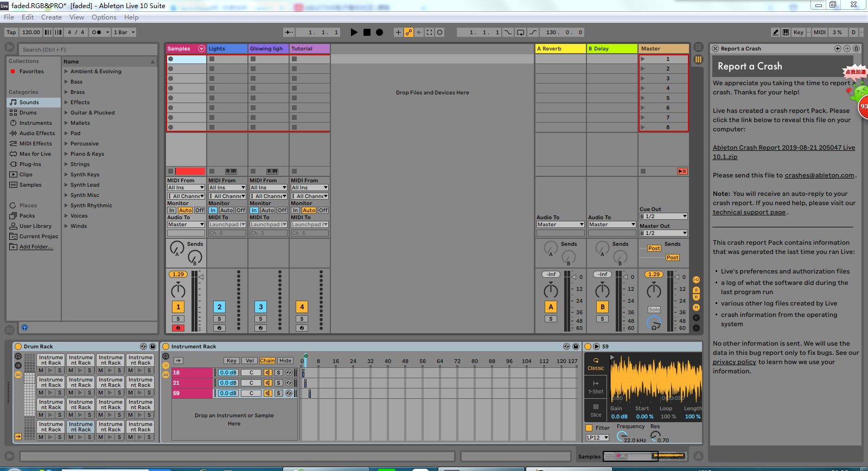Toggle the browser preview headphones button
Viewport: 868px width, 471px height.
(x=24, y=328)
